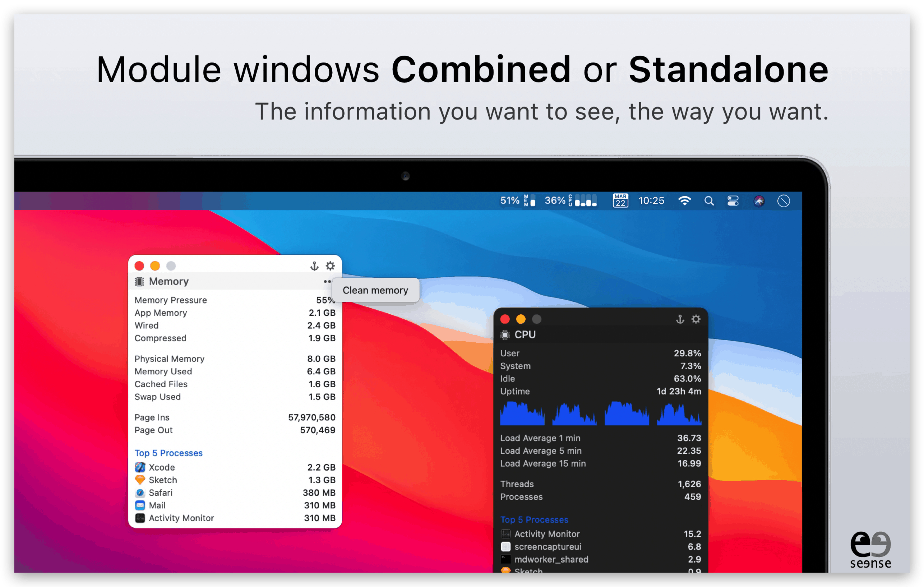Click the Siri icon in menu bar
Screen dimensions: 924x587
tap(759, 201)
